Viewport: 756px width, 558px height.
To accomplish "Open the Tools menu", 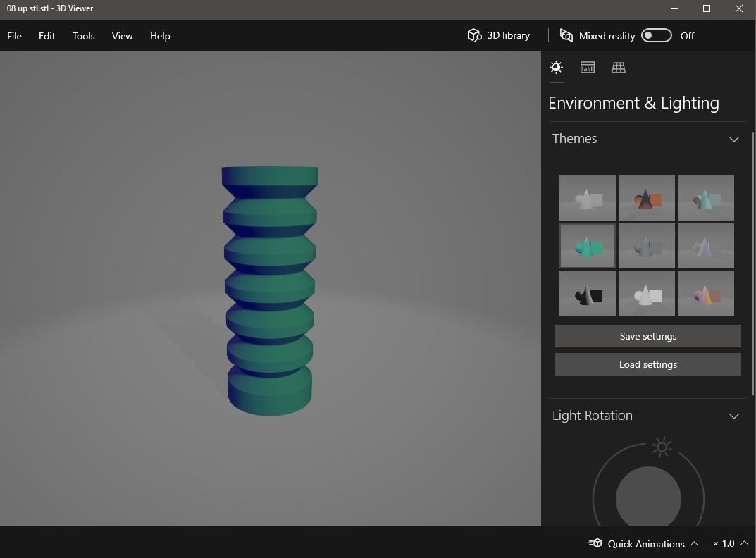I will [83, 36].
